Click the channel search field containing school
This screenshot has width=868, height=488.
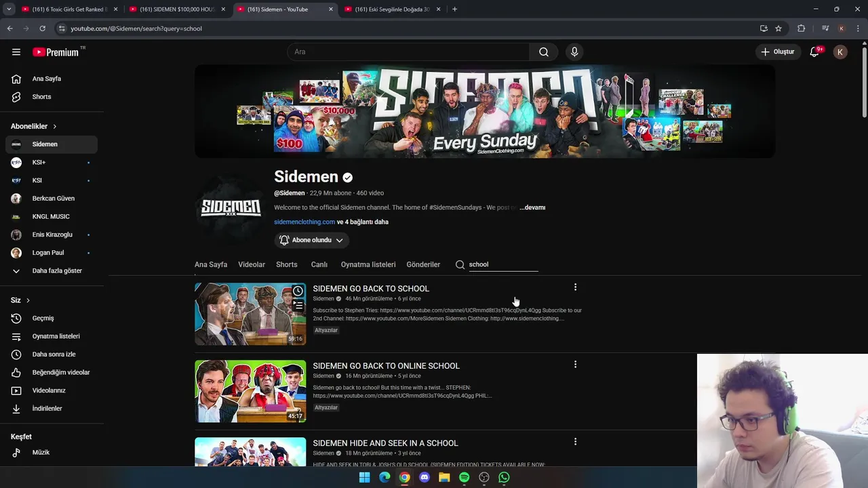[x=503, y=264]
